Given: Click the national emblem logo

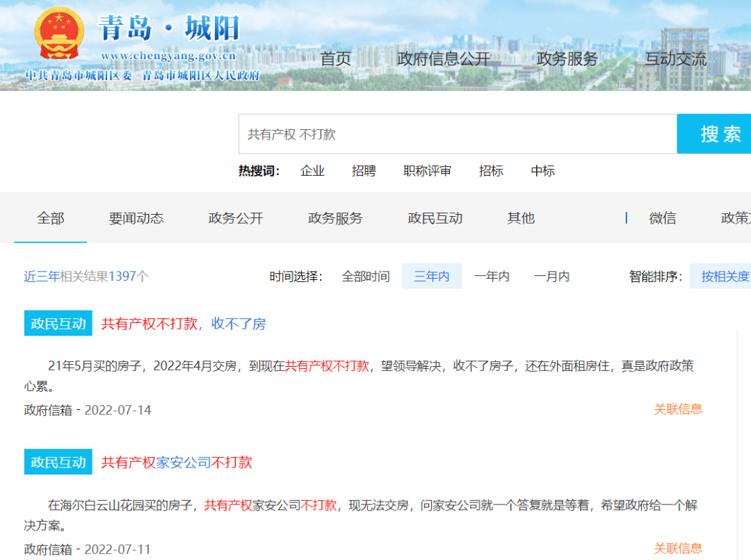Looking at the screenshot, I should coord(59,34).
